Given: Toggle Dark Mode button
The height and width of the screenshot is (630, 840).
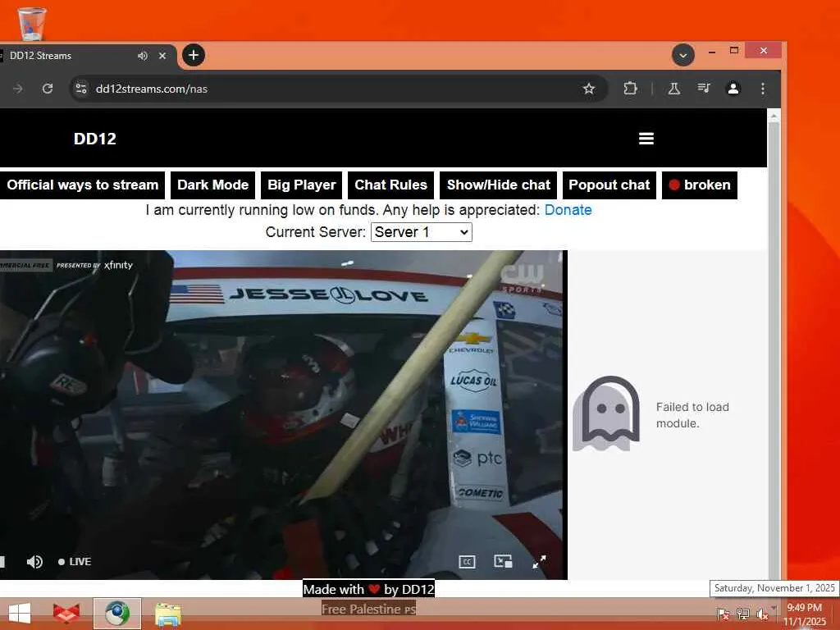Looking at the screenshot, I should click(x=212, y=185).
